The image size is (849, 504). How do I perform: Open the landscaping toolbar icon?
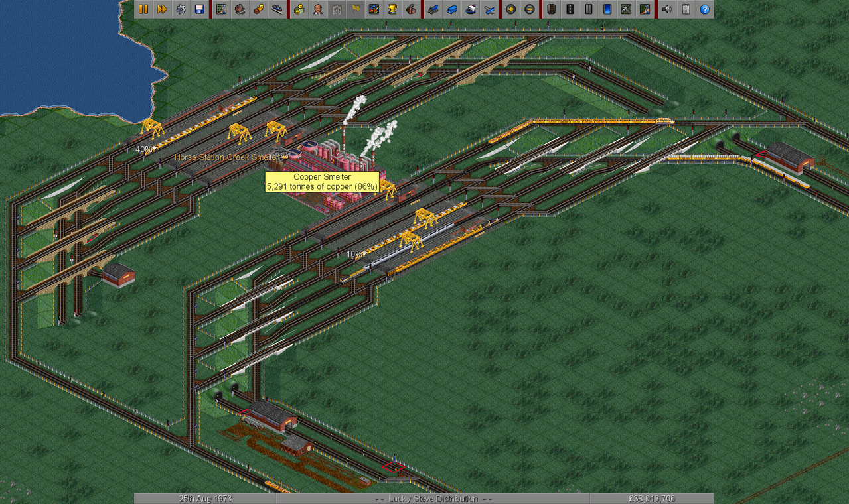[x=645, y=9]
